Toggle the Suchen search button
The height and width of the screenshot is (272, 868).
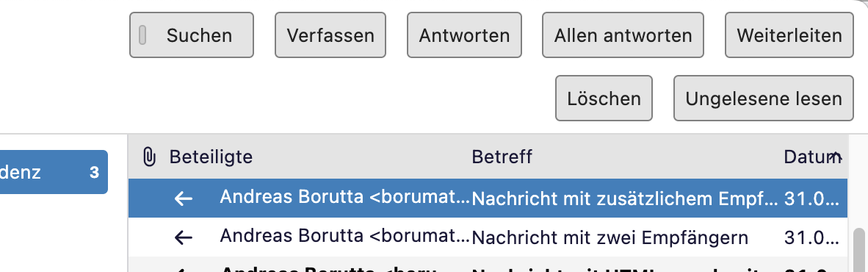[192, 35]
